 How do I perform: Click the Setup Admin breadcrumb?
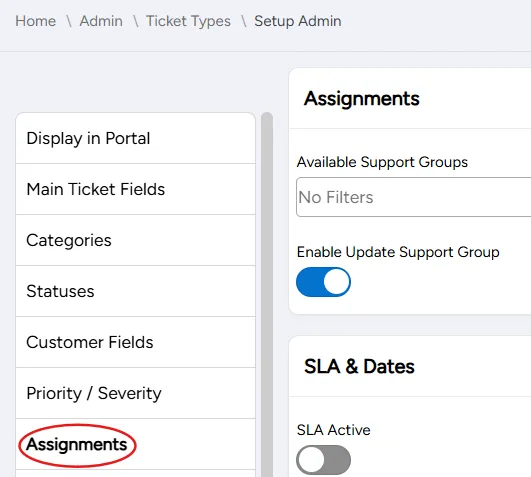click(x=298, y=21)
